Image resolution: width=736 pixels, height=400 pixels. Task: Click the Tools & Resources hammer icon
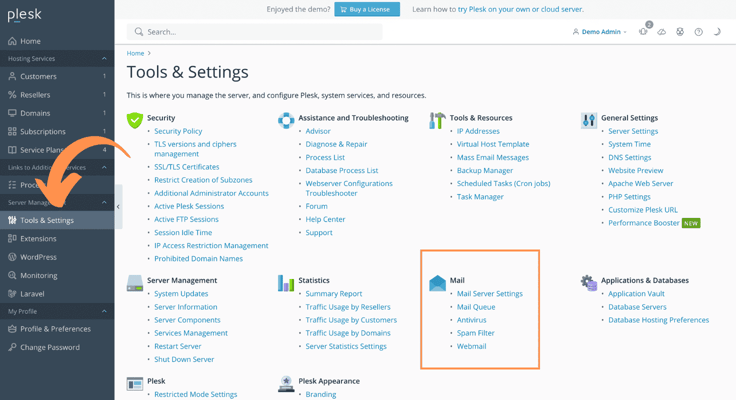click(x=437, y=120)
